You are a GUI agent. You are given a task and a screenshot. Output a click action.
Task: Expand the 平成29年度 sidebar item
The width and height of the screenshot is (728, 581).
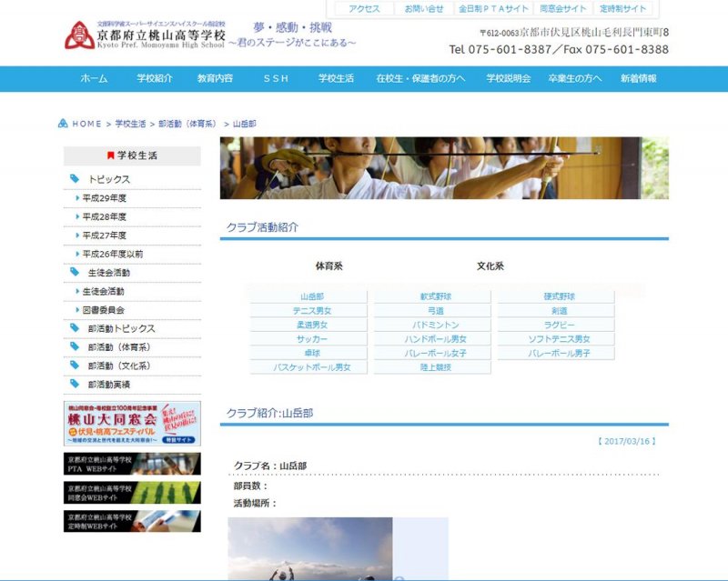[77, 198]
